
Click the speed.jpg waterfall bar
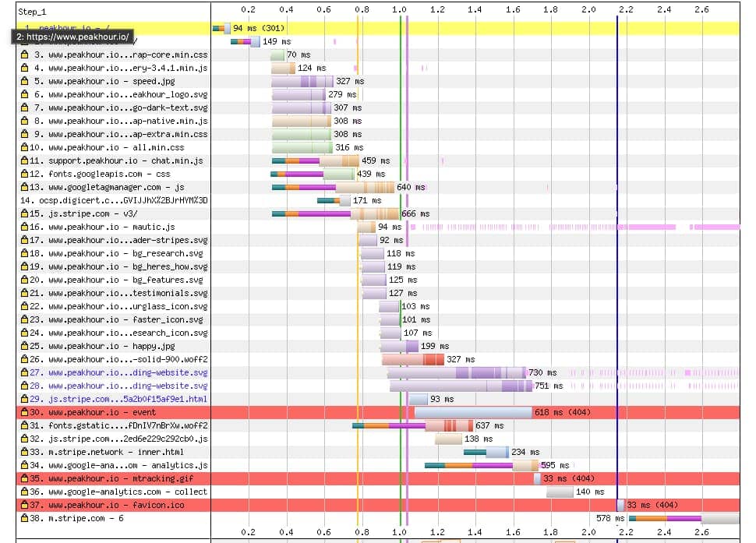[x=302, y=81]
